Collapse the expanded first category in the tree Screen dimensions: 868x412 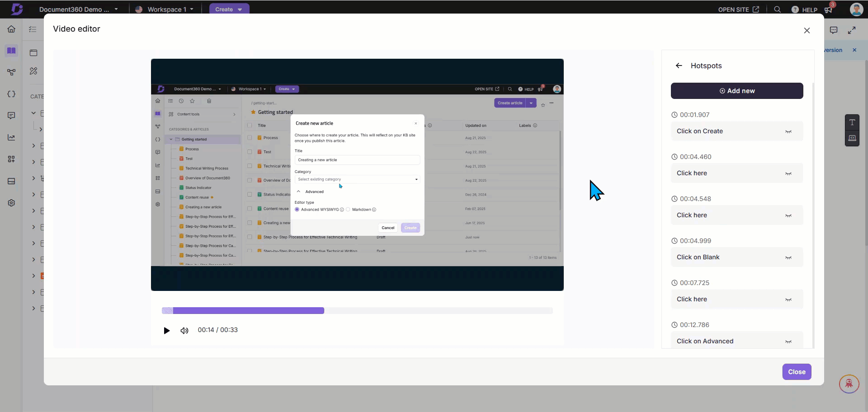pos(33,113)
